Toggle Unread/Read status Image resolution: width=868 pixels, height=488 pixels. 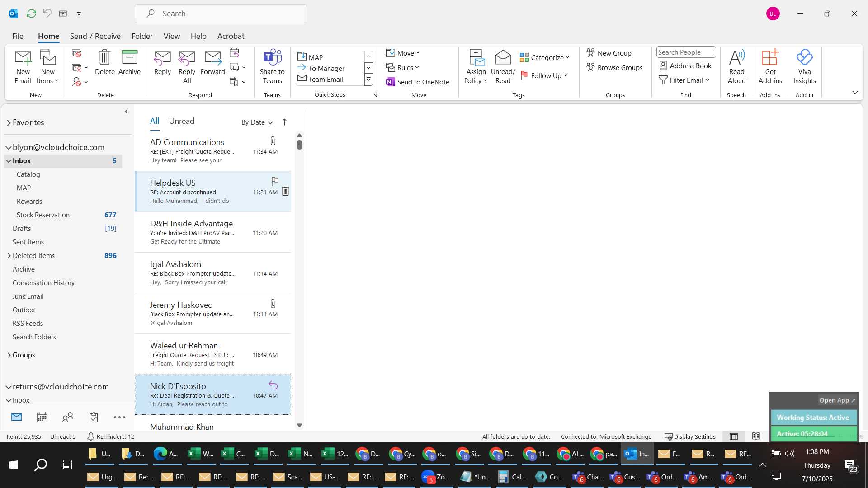click(503, 67)
